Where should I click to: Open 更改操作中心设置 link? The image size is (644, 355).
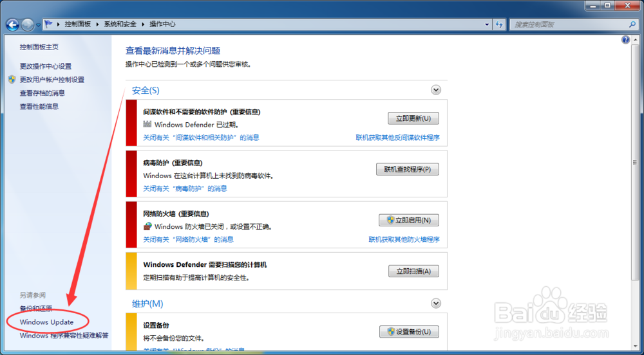click(x=46, y=66)
